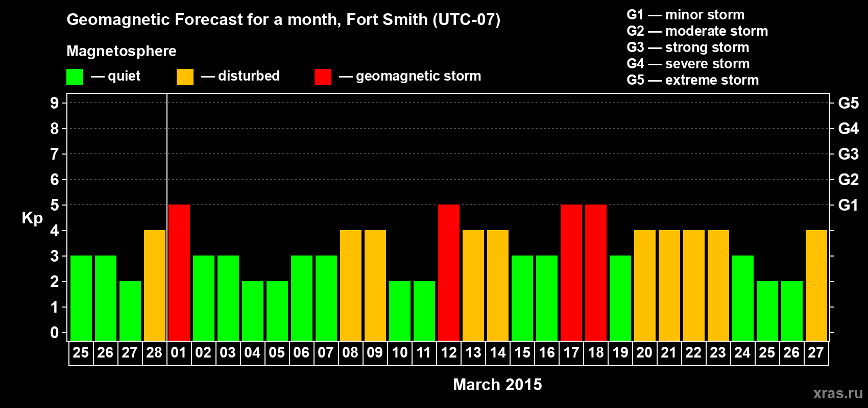Click the green bar for March 15
The image size is (868, 408).
click(522, 298)
